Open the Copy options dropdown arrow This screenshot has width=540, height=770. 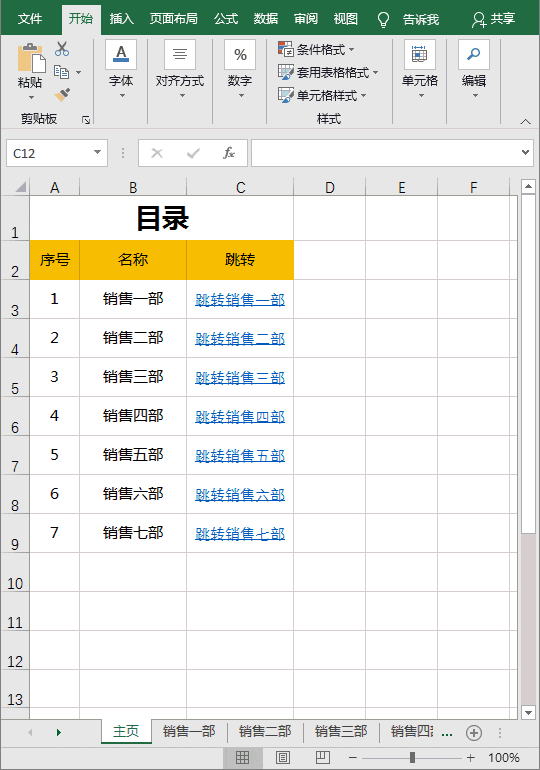[x=79, y=73]
